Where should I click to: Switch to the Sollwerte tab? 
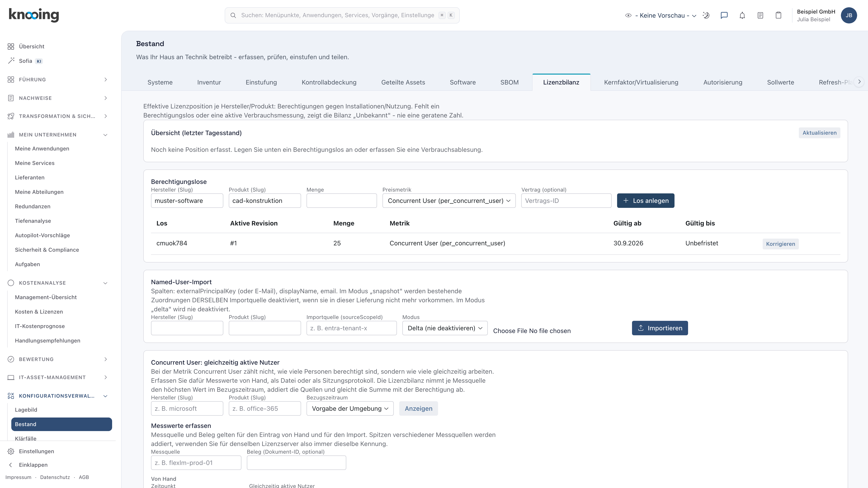coord(780,82)
